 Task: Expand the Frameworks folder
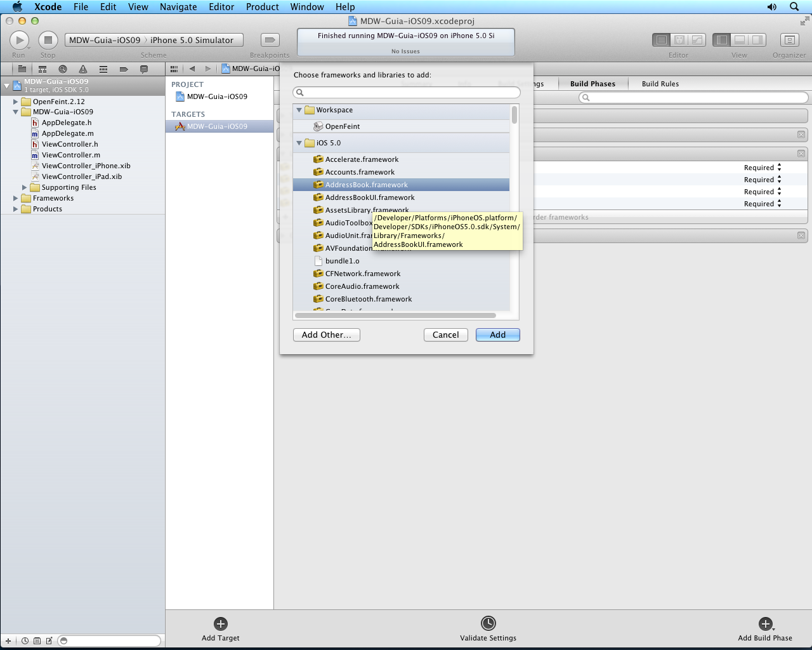16,198
